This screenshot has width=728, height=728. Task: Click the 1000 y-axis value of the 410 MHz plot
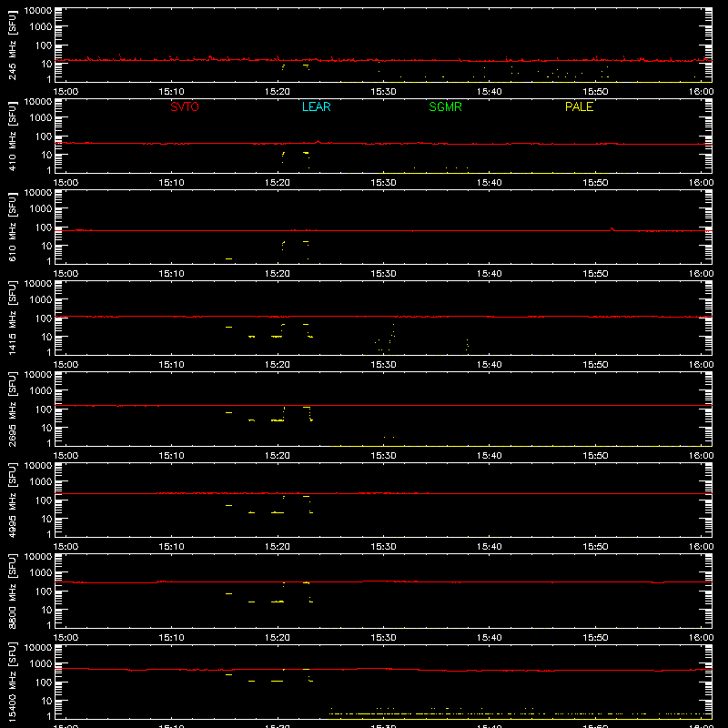(40, 117)
